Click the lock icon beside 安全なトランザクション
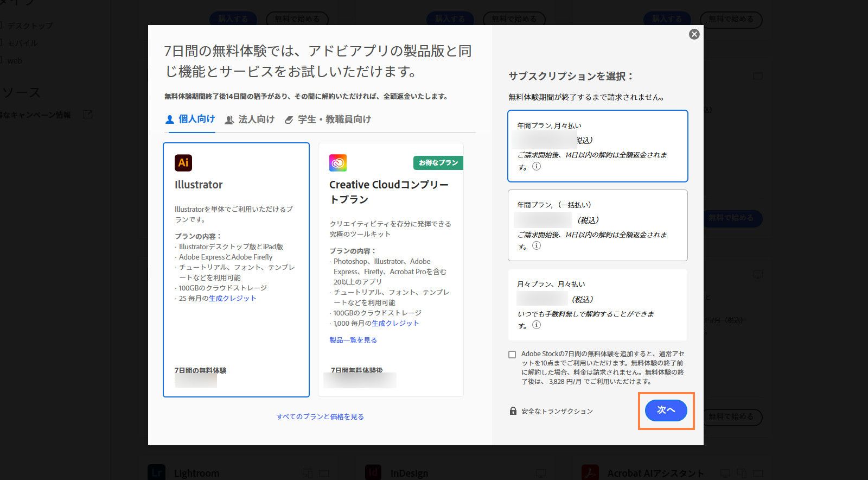 pyautogui.click(x=513, y=411)
